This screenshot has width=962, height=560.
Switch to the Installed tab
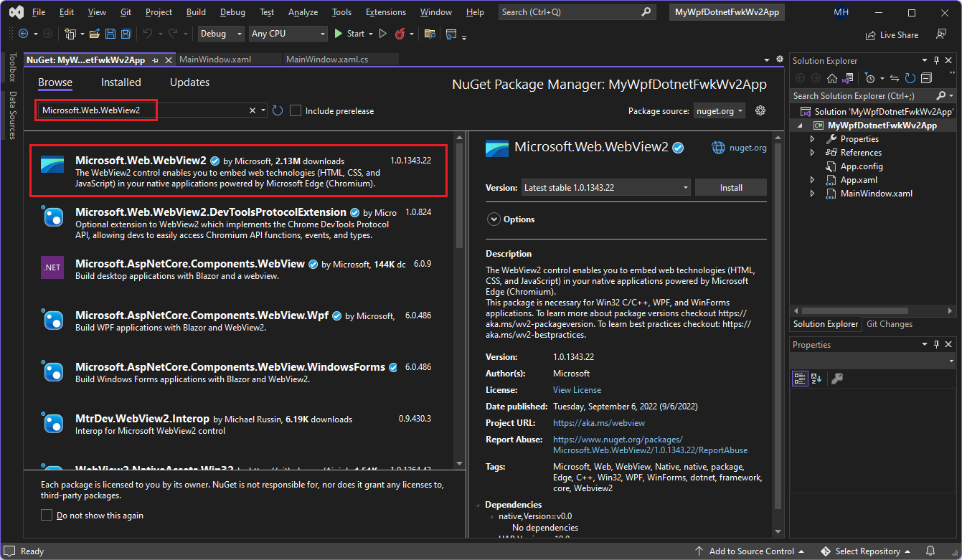pyautogui.click(x=121, y=82)
